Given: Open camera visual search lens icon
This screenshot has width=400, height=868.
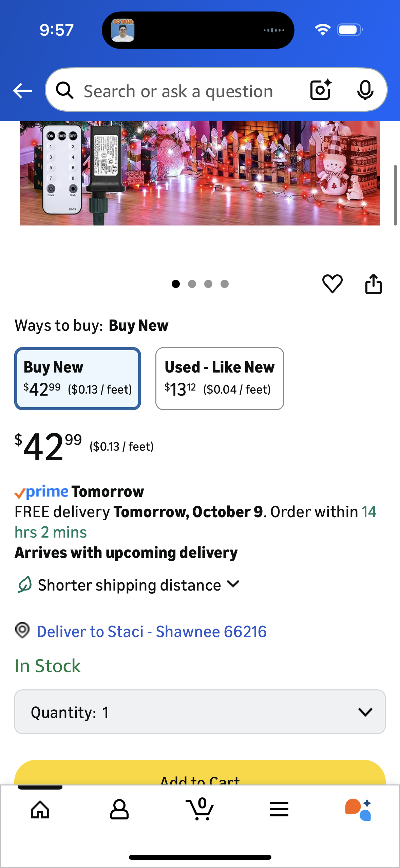Looking at the screenshot, I should [321, 90].
